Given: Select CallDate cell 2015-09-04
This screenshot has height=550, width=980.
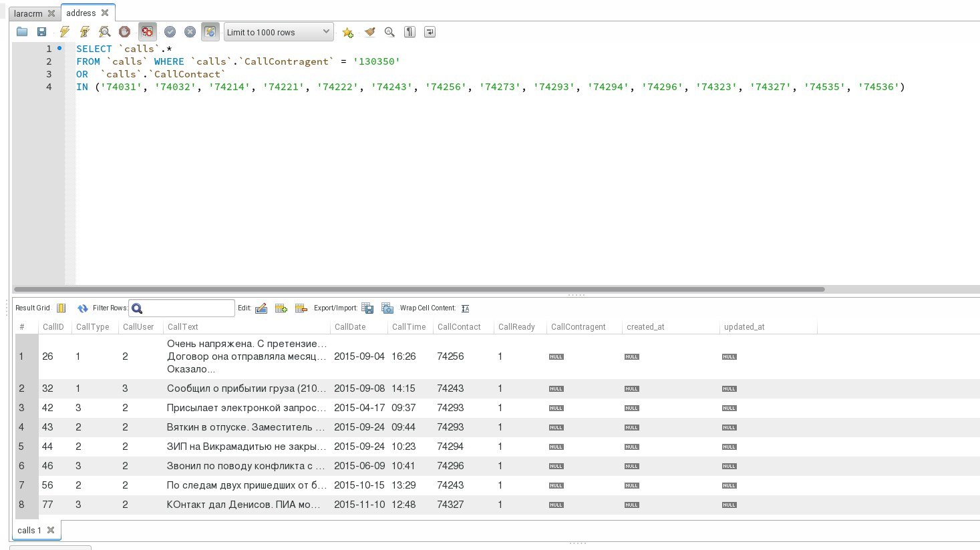Looking at the screenshot, I should (359, 356).
